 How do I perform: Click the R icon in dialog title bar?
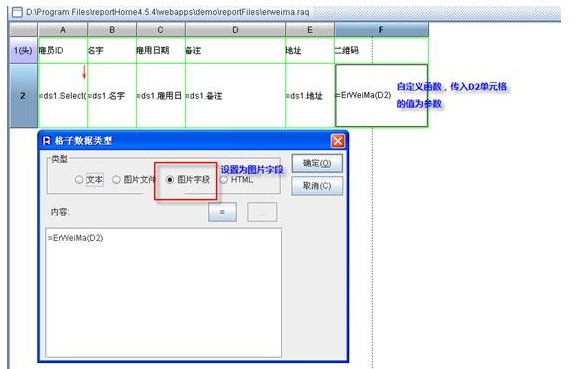[x=47, y=141]
